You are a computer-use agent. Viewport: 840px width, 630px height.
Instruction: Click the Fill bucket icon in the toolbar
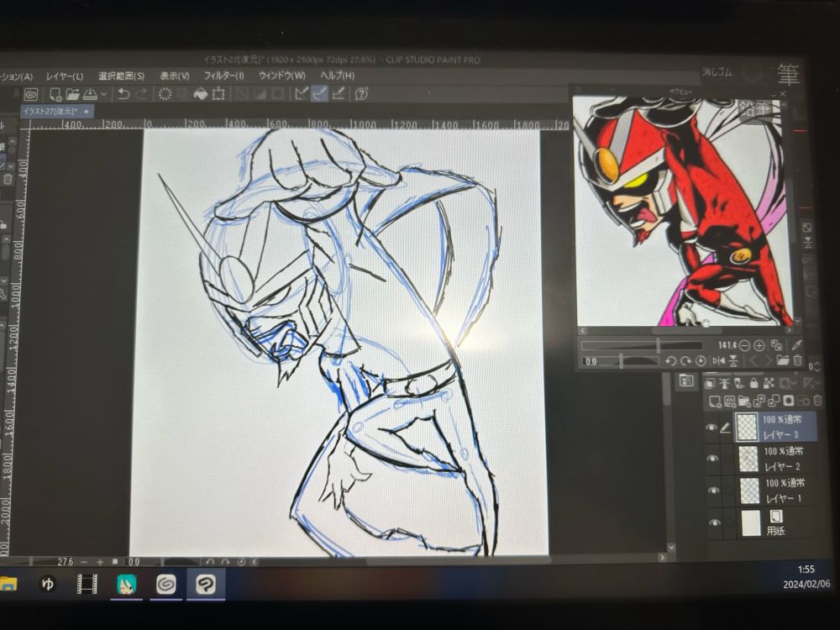click(x=201, y=94)
